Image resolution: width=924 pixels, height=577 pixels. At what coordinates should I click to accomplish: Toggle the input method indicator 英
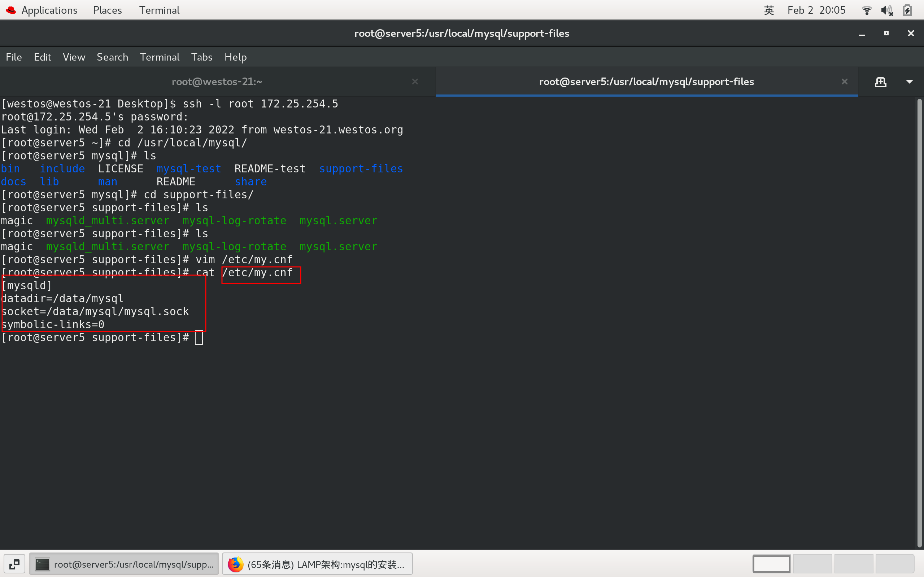(x=768, y=10)
